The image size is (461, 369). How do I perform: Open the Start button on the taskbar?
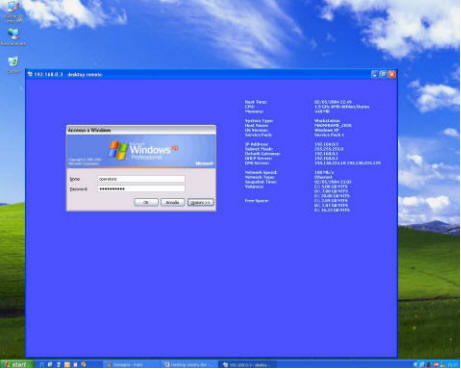pos(17,364)
